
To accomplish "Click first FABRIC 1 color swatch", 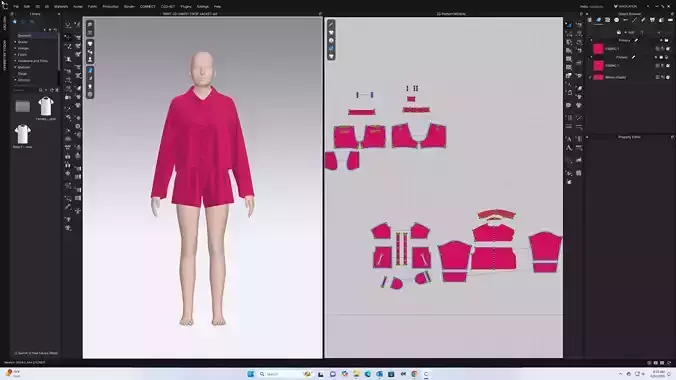I will pyautogui.click(x=598, y=48).
